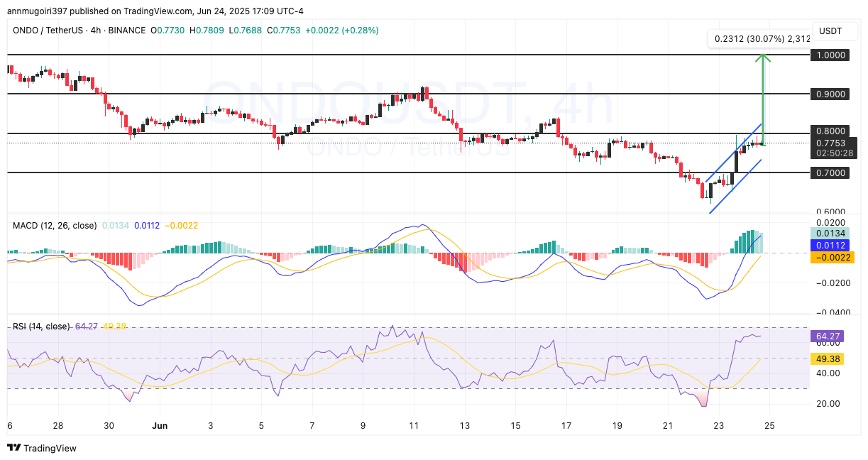Image resolution: width=868 pixels, height=460 pixels.
Task: Click the 0.6000 price axis value
Action: tap(830, 212)
